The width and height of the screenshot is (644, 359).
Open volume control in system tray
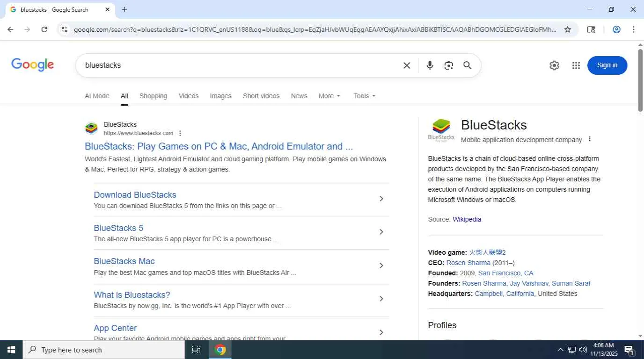click(583, 350)
